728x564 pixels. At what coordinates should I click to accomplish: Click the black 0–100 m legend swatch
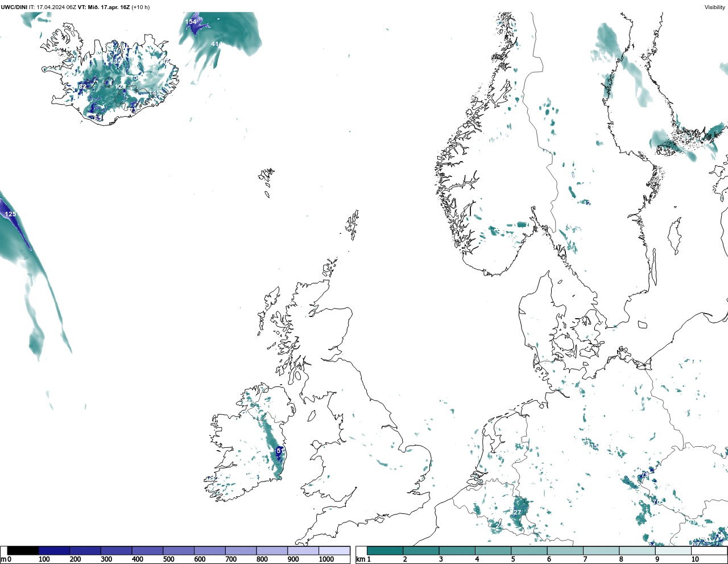coord(23,551)
